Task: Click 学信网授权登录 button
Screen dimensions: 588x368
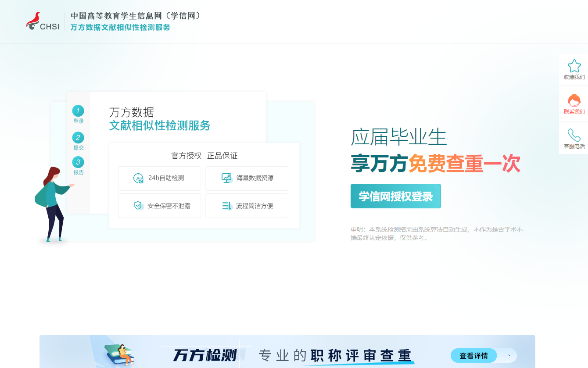Action: point(396,196)
